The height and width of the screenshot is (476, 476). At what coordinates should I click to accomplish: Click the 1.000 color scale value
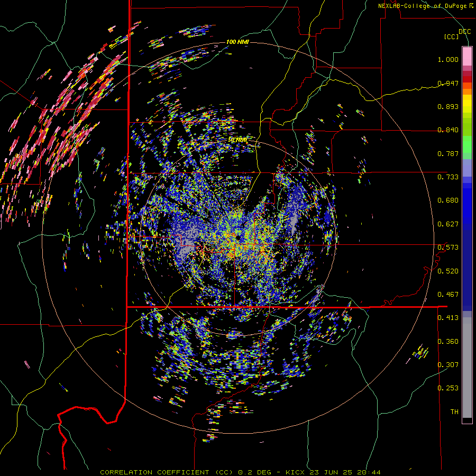pyautogui.click(x=448, y=59)
